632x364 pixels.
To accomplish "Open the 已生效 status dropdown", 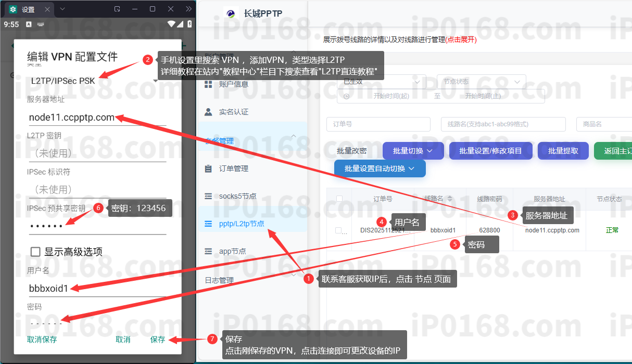I will [x=382, y=82].
